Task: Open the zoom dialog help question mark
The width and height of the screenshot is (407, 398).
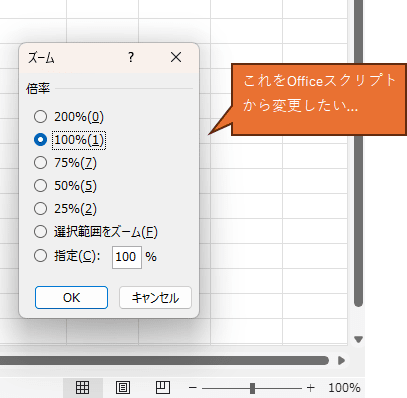Action: (131, 57)
